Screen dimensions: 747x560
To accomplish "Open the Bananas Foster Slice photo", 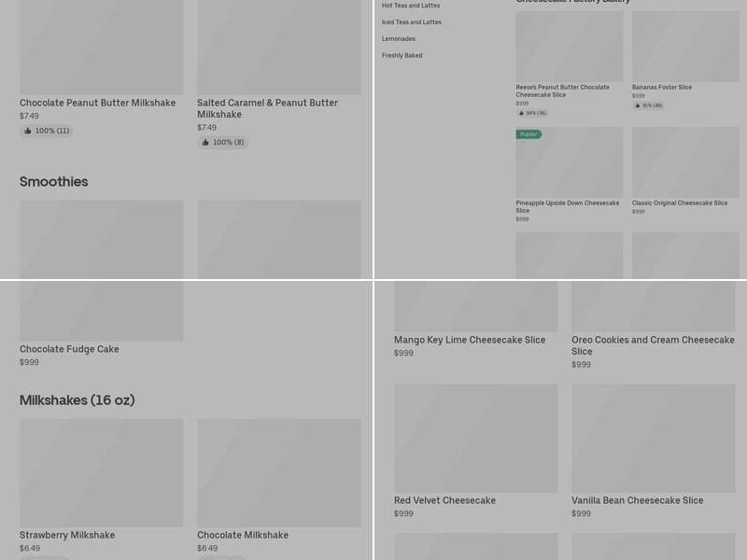I will (685, 46).
